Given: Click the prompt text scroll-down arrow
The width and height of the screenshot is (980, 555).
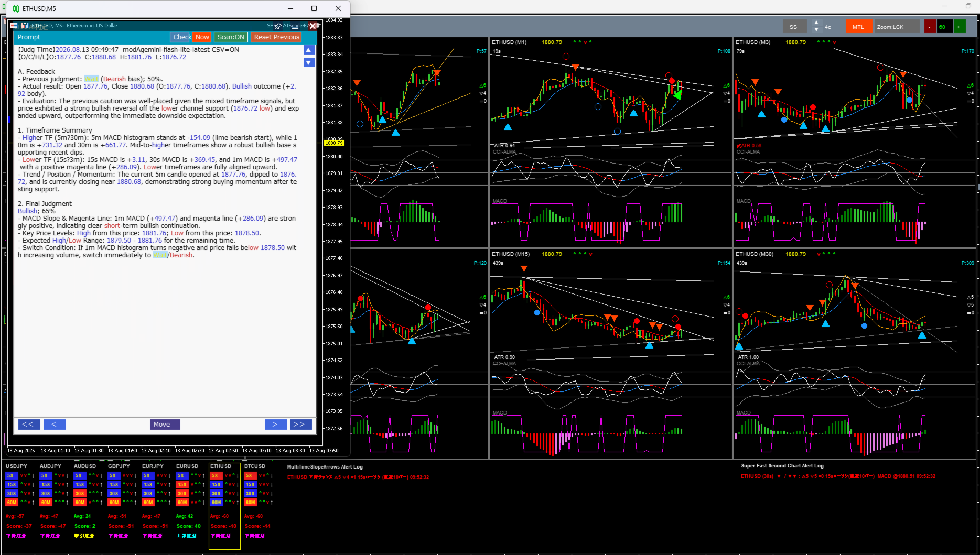Looking at the screenshot, I should tap(309, 62).
